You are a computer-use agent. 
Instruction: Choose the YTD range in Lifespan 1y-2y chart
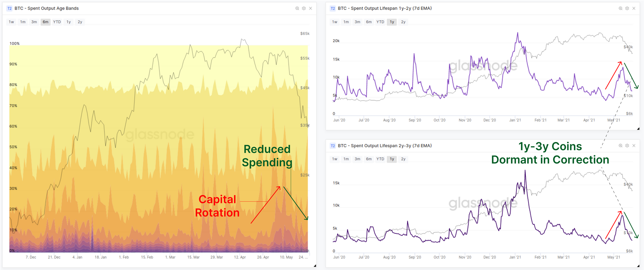click(380, 22)
